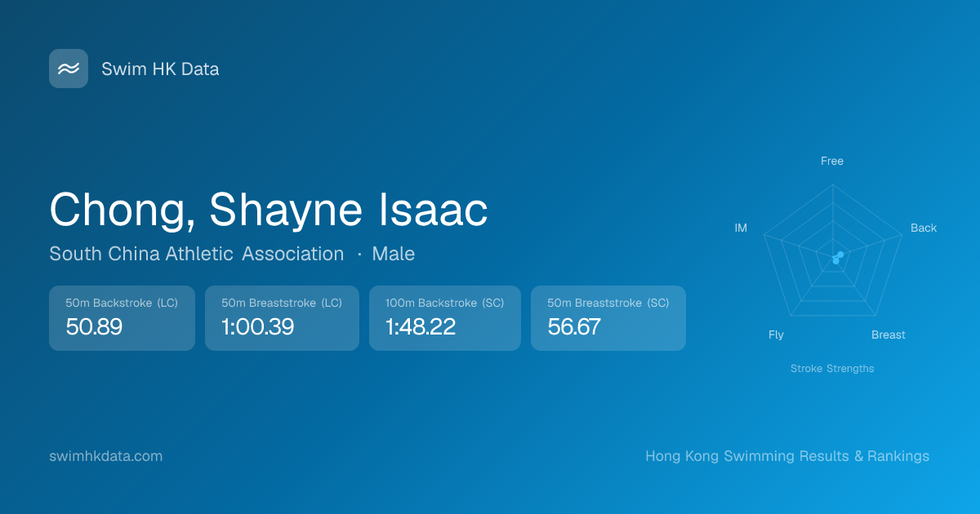Open South China Athletic Association club text
This screenshot has height=514, width=980.
tap(196, 254)
